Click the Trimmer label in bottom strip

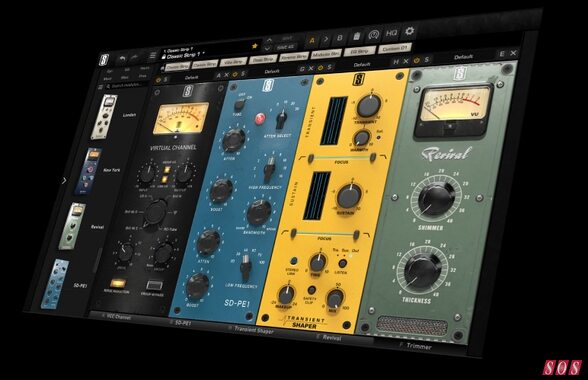coord(419,346)
